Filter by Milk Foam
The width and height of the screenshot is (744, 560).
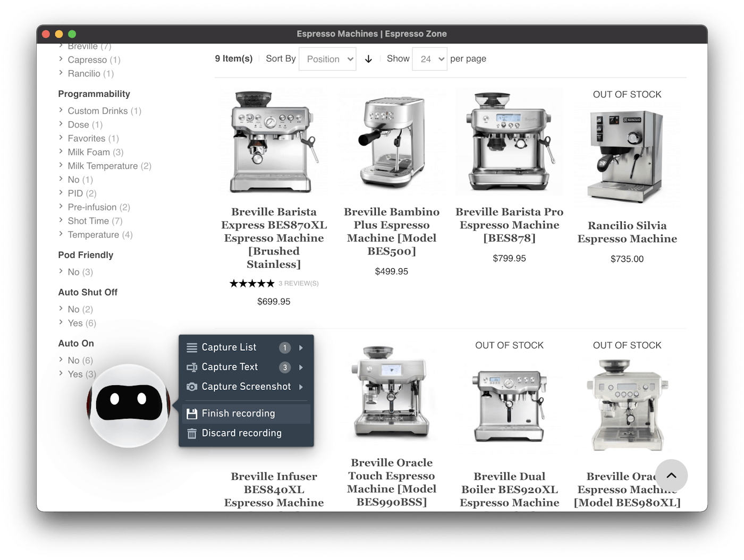[96, 152]
